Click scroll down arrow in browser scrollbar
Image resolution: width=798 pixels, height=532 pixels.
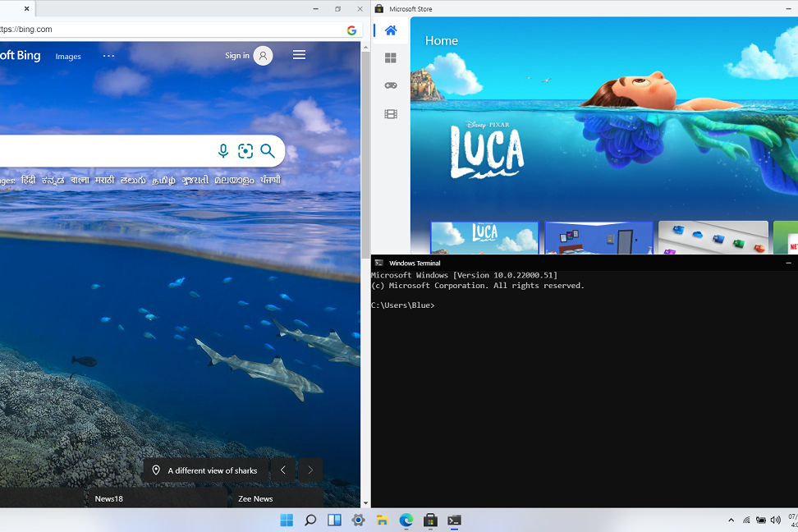(x=365, y=503)
